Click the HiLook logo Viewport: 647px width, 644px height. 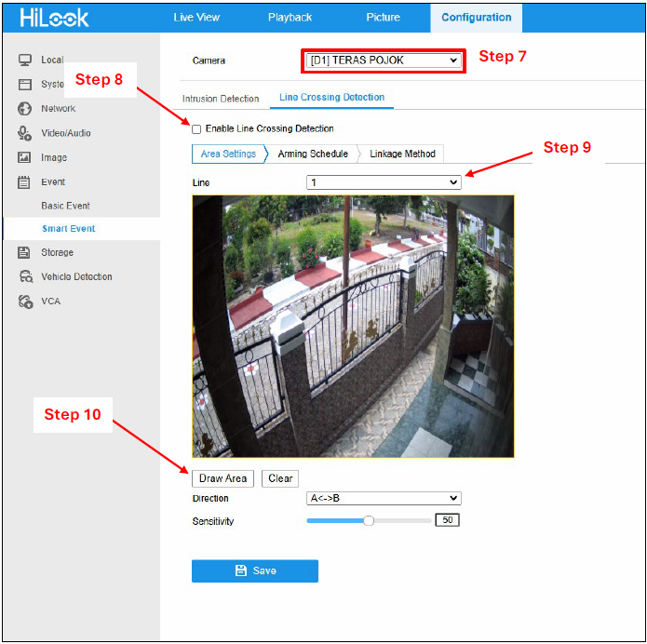click(54, 18)
